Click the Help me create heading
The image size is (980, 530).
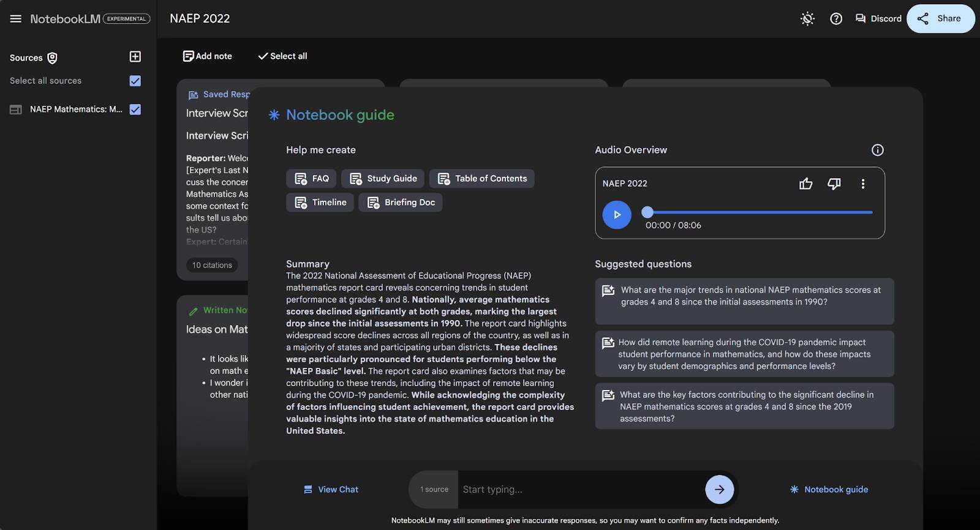(321, 150)
